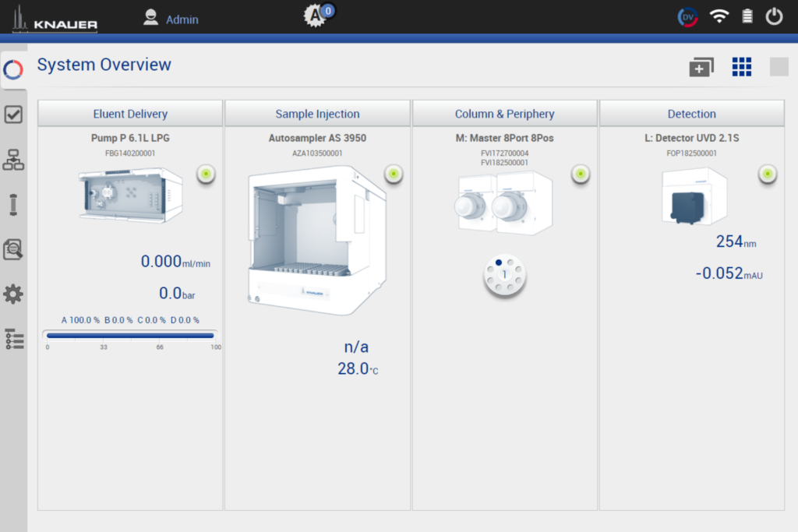This screenshot has height=532, width=798.
Task: Click the Pump P 6.1L LPG device image
Action: click(x=130, y=196)
